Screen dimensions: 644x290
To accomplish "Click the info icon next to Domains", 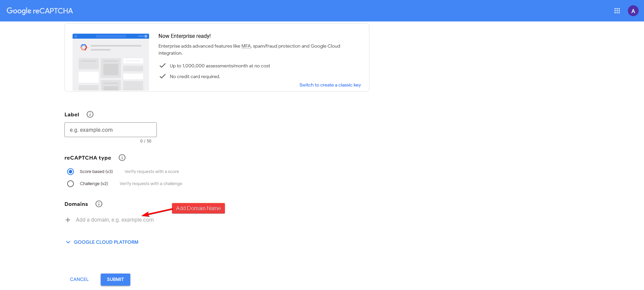I will pyautogui.click(x=99, y=204).
